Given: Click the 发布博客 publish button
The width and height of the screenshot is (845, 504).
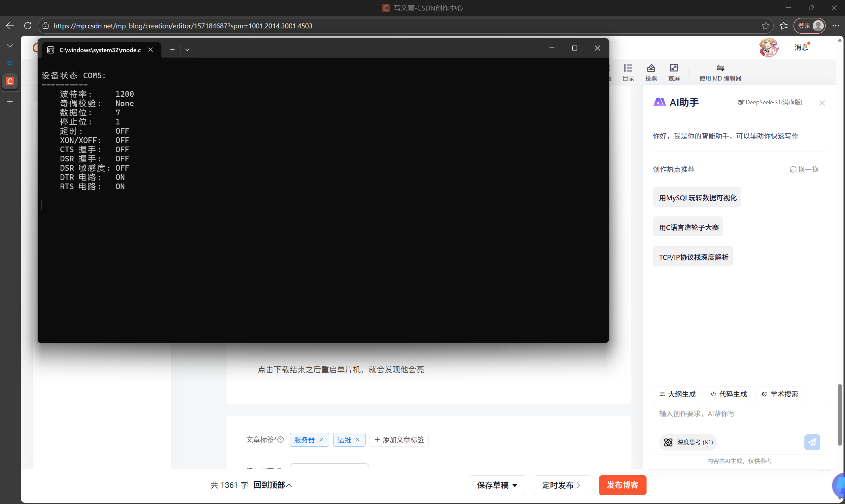Looking at the screenshot, I should point(622,485).
